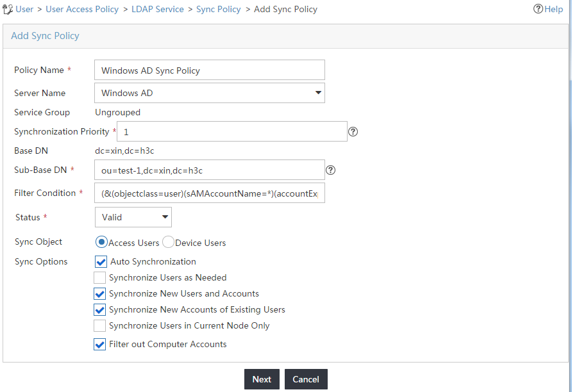572x392 pixels.
Task: Select the Access Users radio button
Action: [x=101, y=242]
